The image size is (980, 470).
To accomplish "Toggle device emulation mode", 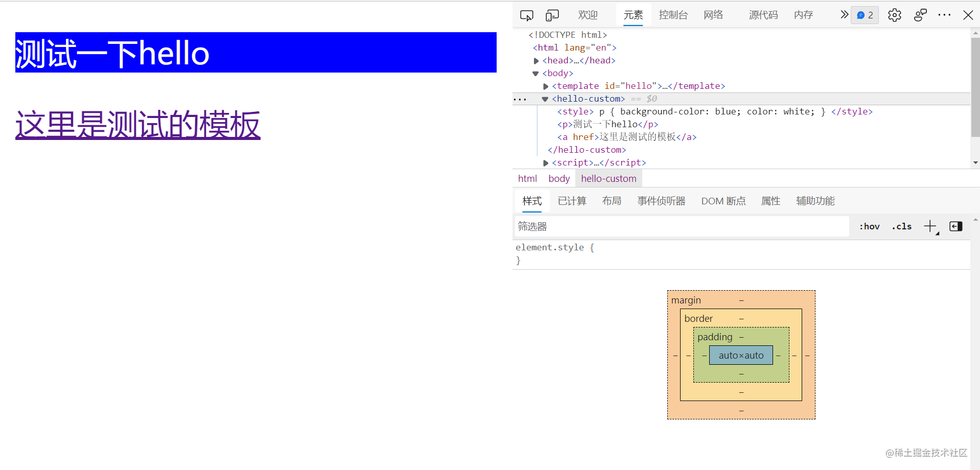I will coord(552,15).
